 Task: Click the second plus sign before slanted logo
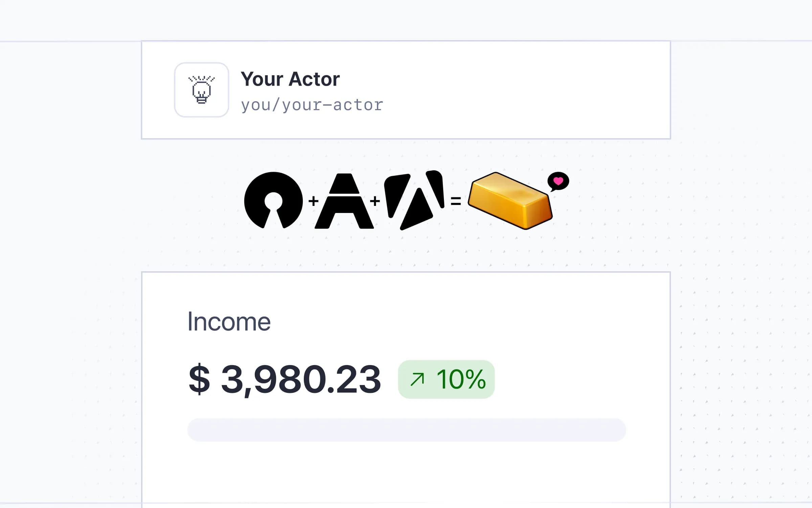[x=375, y=201]
